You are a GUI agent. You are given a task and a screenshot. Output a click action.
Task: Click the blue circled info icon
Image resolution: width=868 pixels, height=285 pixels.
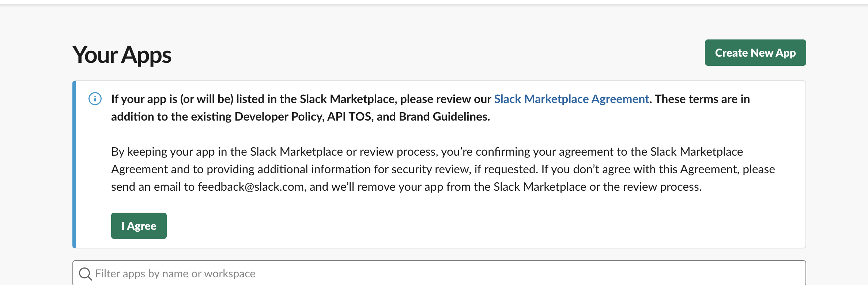click(95, 99)
